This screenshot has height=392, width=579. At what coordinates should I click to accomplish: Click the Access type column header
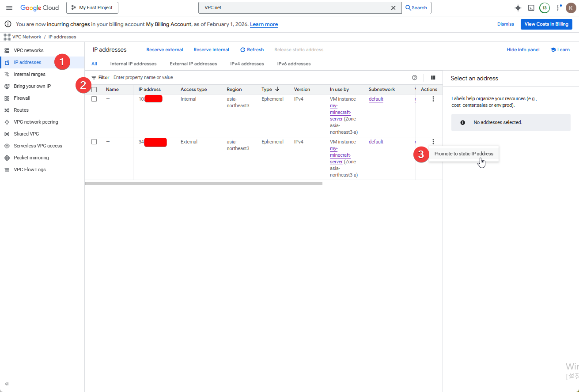click(x=194, y=90)
